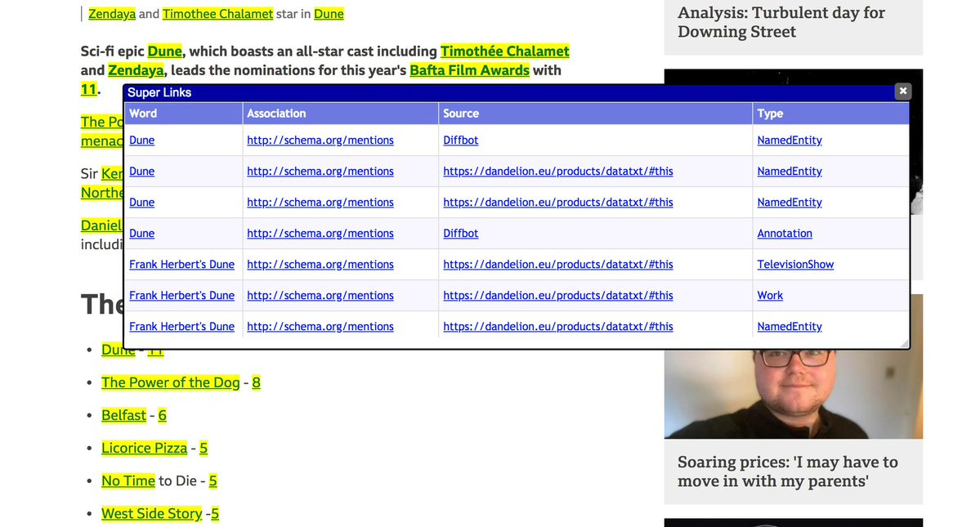Click the Super Links dialog resize grip icon
The image size is (980, 527).
pyautogui.click(x=904, y=343)
